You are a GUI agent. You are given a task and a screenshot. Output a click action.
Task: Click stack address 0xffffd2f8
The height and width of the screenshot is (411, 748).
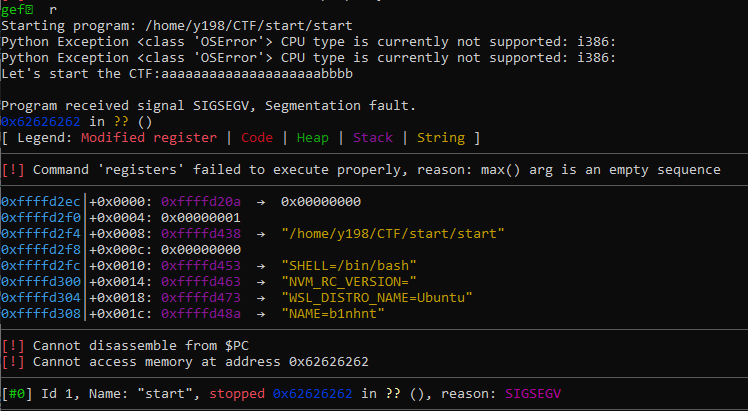[41, 250]
